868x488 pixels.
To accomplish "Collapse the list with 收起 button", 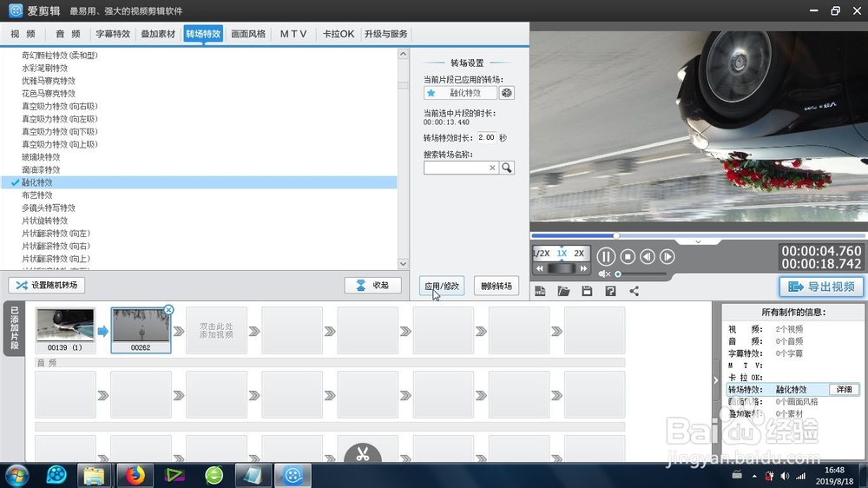I will [x=372, y=286].
